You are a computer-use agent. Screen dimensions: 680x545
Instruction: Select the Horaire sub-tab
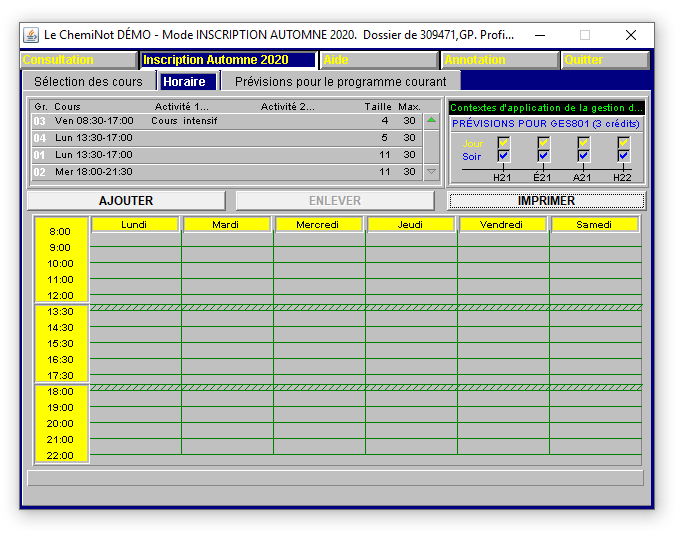[x=188, y=82]
